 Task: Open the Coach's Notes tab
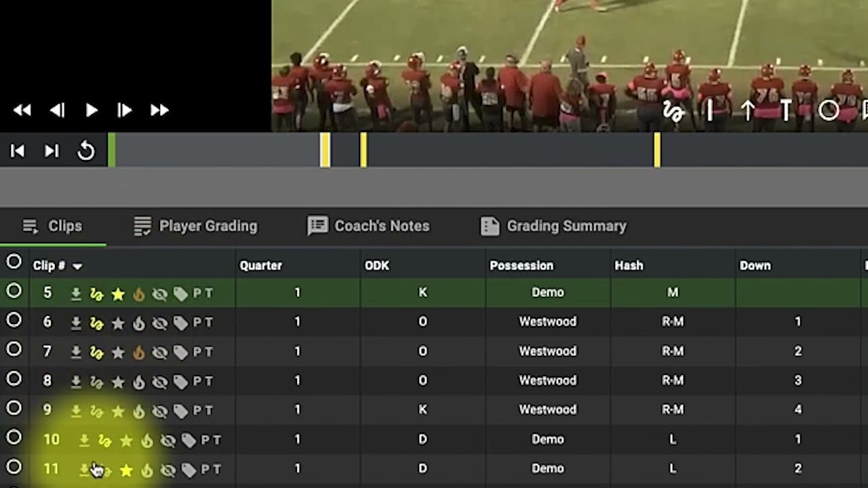(369, 226)
